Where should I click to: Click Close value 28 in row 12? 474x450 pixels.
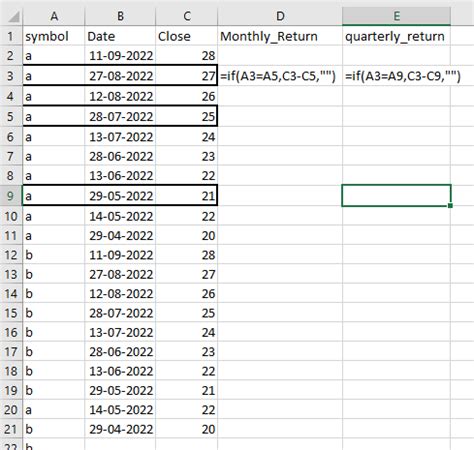click(x=187, y=255)
